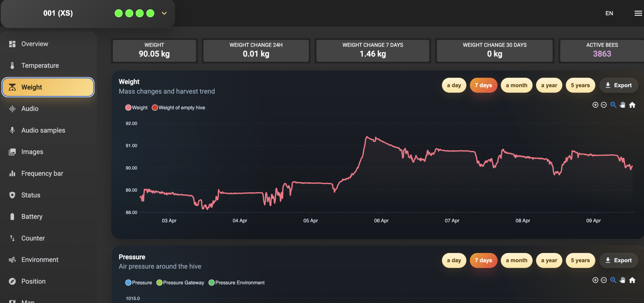644x303 pixels.
Task: Zoom out on the Weight chart
Action: [x=604, y=105]
